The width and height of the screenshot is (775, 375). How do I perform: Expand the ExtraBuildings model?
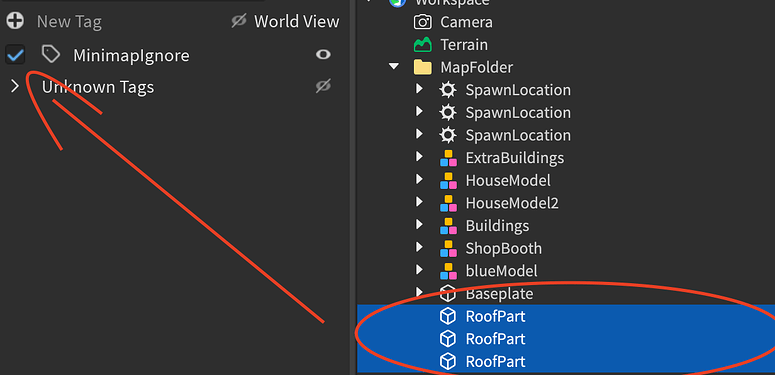click(419, 157)
